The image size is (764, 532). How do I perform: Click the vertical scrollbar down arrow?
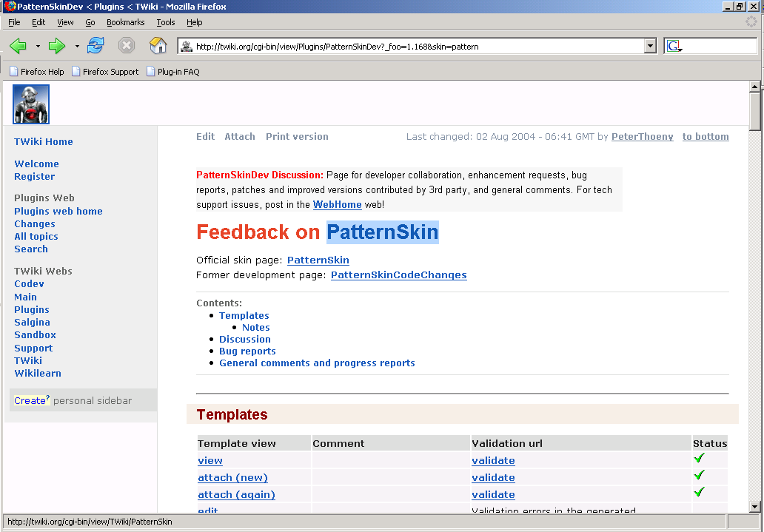754,507
